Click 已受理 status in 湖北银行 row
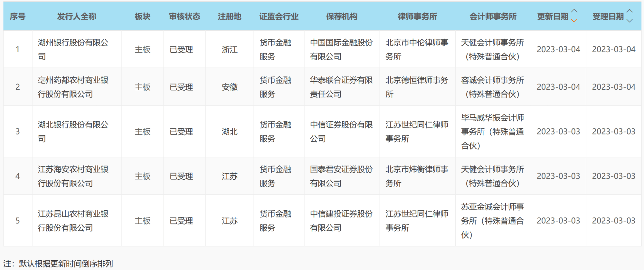Screen dimensions: 644x270 pos(181,132)
